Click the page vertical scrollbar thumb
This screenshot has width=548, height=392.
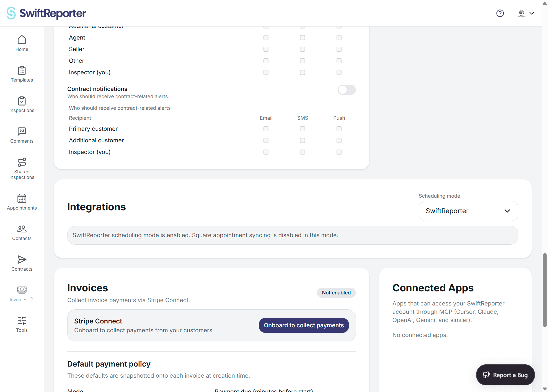545,290
